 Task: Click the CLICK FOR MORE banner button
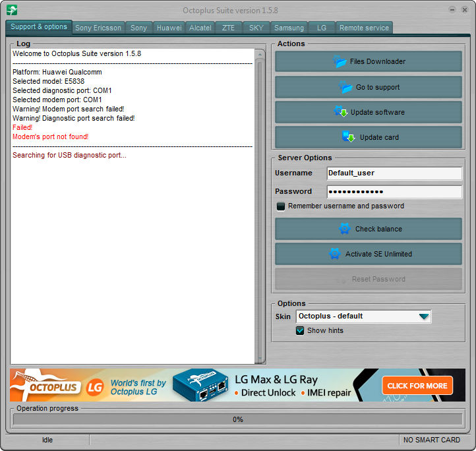point(417,386)
